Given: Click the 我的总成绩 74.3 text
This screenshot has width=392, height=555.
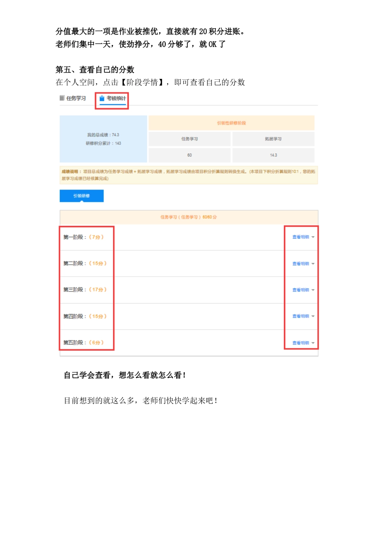Looking at the screenshot, I should pyautogui.click(x=103, y=135).
